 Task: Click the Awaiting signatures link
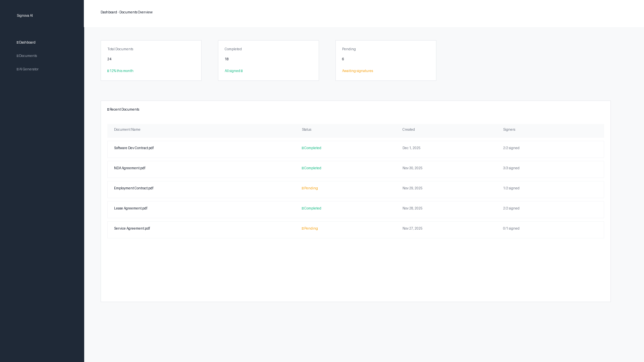coord(357,71)
